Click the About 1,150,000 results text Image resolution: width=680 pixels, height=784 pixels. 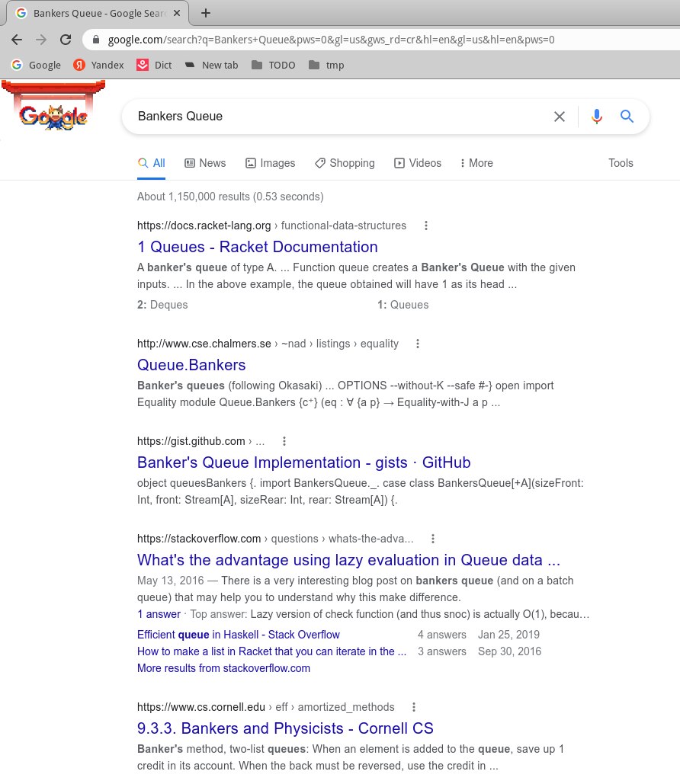[230, 197]
